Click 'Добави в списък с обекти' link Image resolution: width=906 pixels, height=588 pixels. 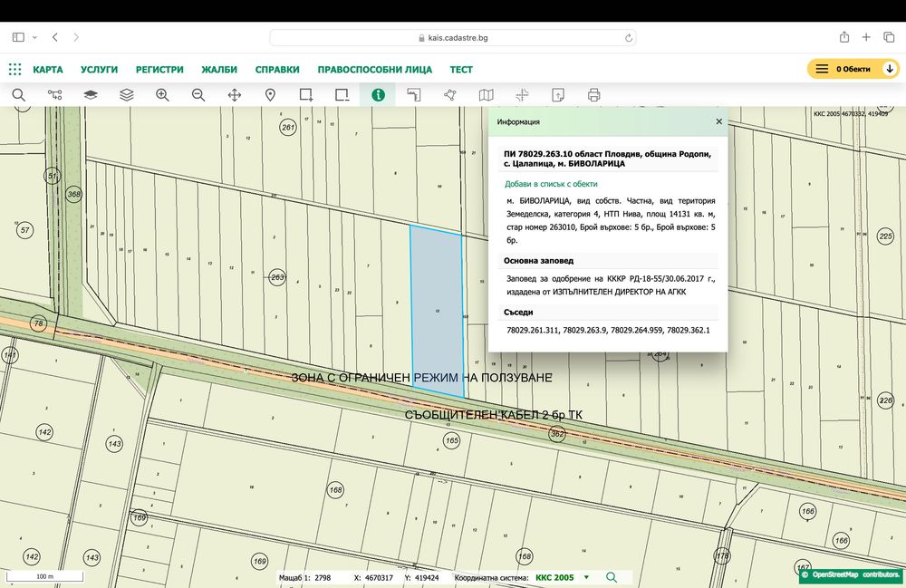551,183
